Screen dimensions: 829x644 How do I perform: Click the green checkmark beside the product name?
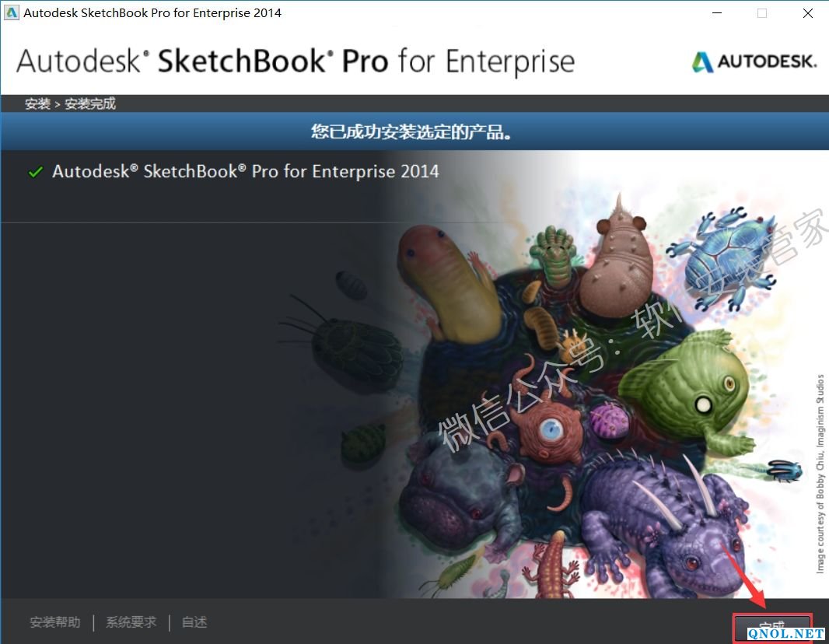point(36,172)
